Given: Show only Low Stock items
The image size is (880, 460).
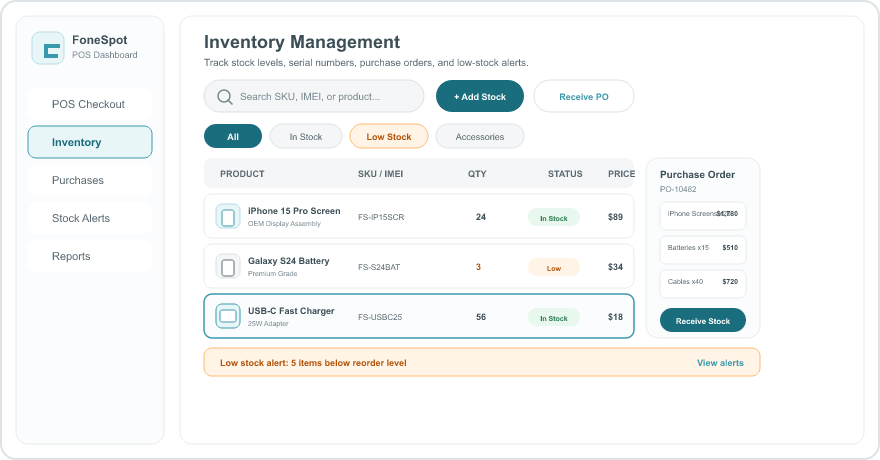Looking at the screenshot, I should 389,136.
